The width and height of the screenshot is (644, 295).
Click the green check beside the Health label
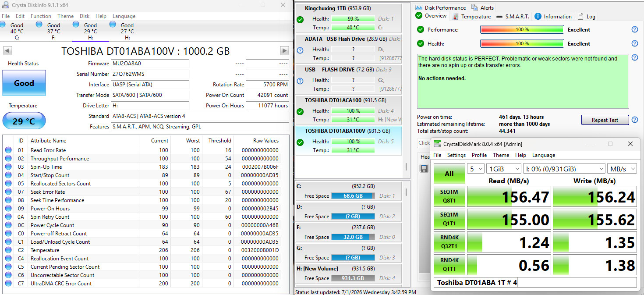coord(421,43)
